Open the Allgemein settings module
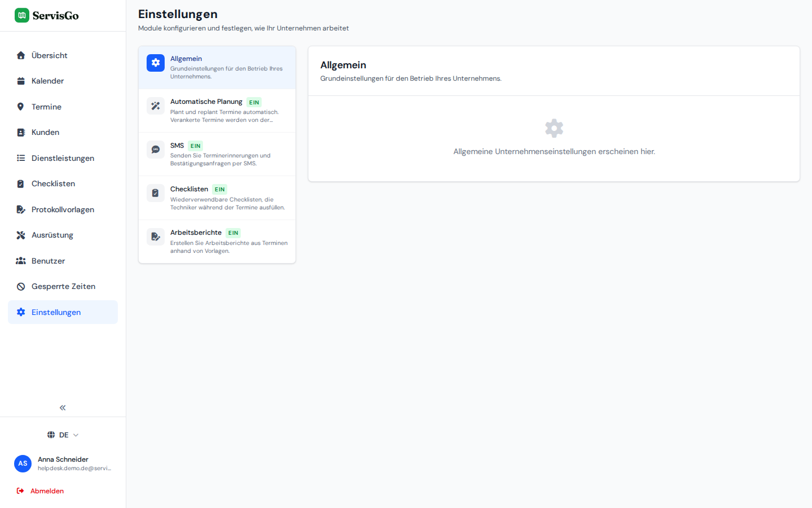Screen dimensions: 812x508 (x=217, y=68)
